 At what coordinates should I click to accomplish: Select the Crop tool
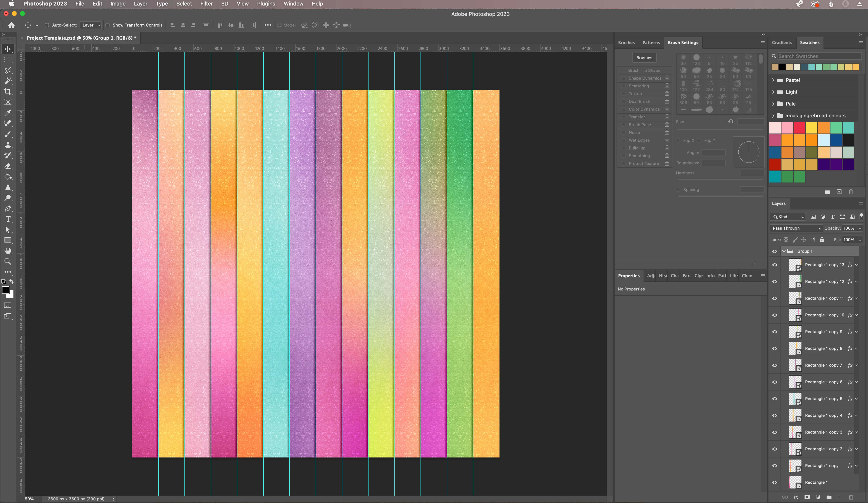(x=8, y=92)
